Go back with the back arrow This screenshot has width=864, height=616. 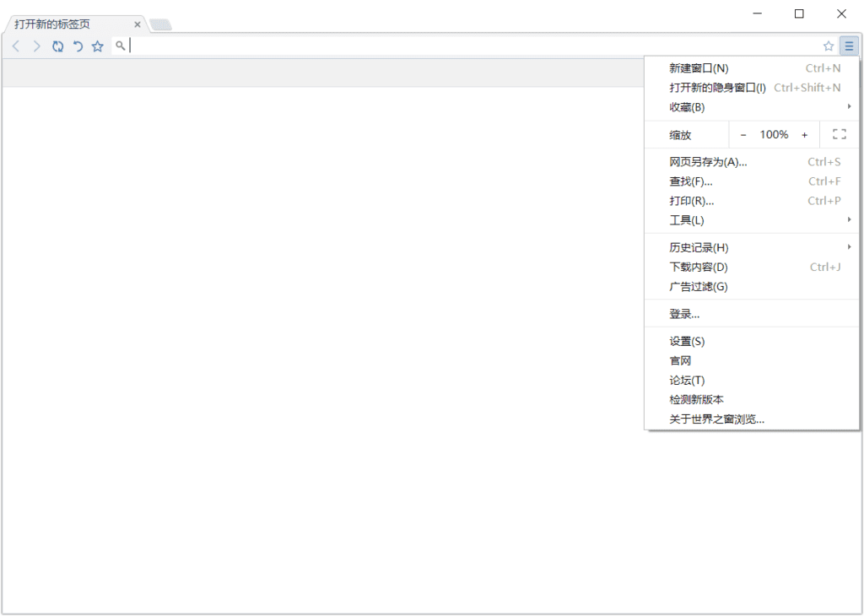point(16,46)
